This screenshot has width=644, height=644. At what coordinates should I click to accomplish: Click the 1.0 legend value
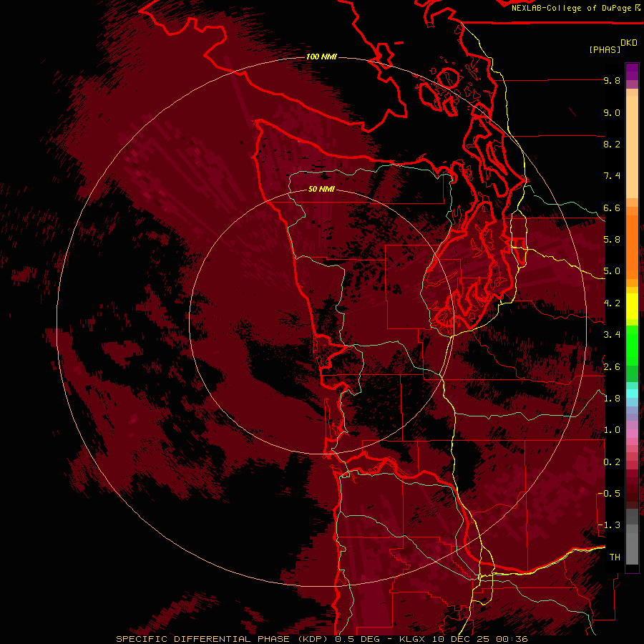[612, 430]
